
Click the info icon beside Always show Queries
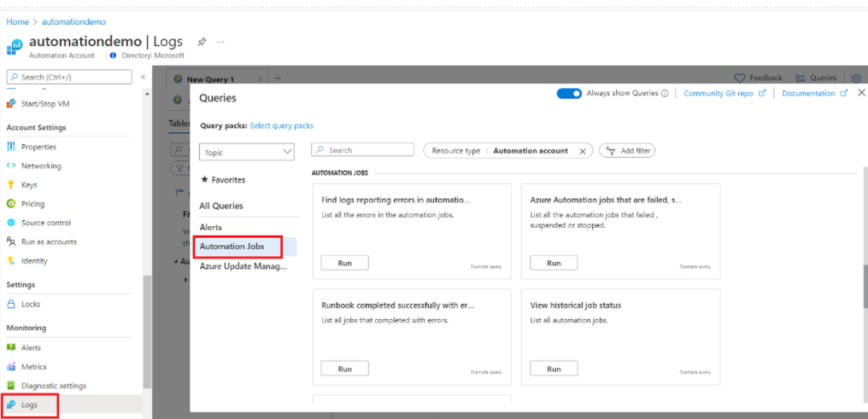[x=665, y=94]
